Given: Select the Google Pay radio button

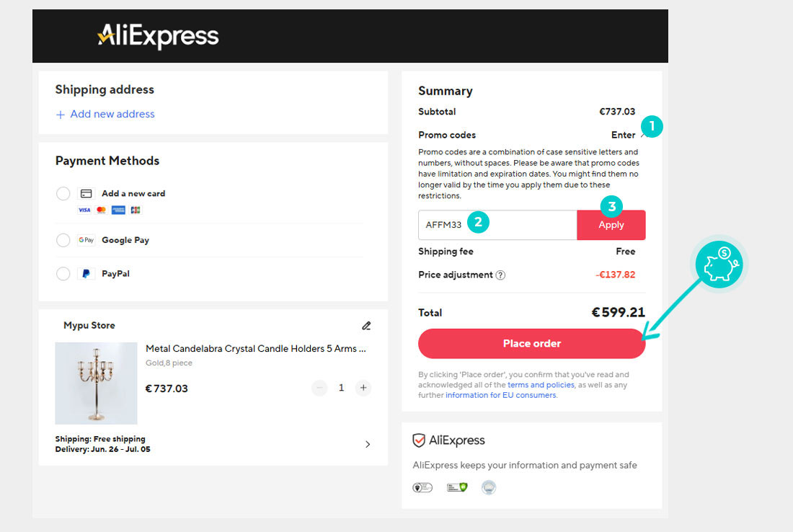Looking at the screenshot, I should tap(63, 240).
